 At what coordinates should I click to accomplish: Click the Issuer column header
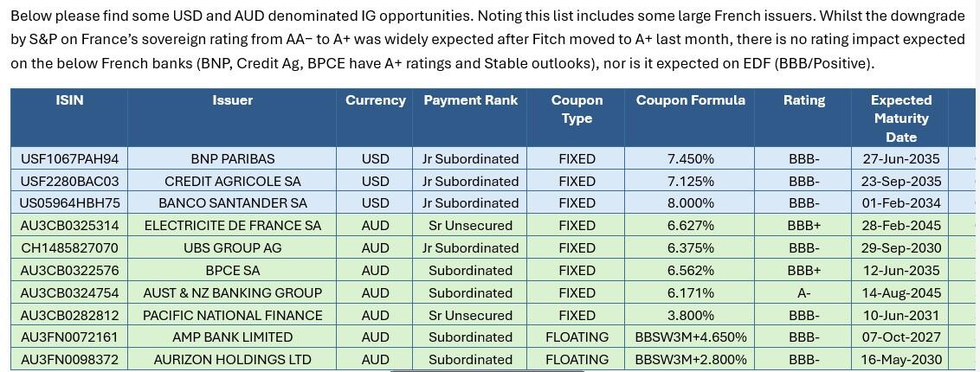point(232,100)
